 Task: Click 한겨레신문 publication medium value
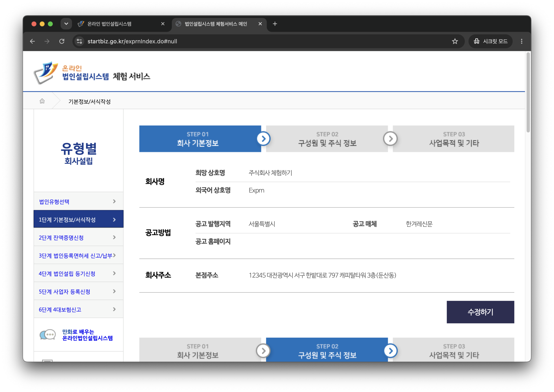click(419, 224)
